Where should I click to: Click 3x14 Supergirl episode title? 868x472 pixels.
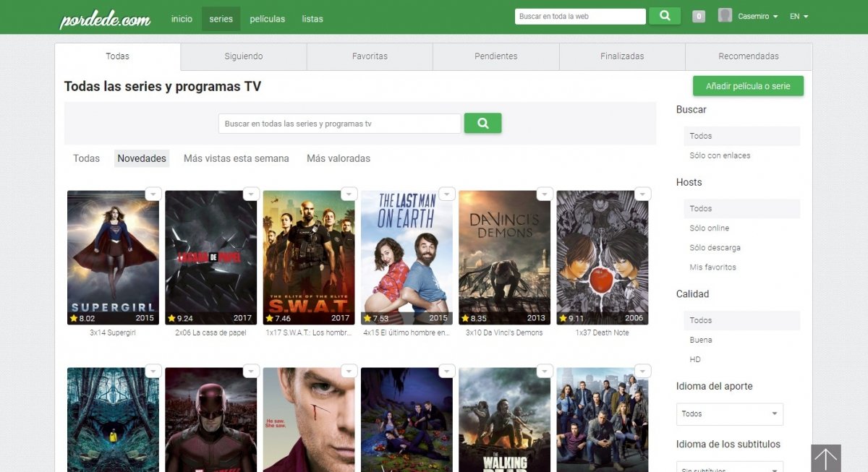[113, 333]
